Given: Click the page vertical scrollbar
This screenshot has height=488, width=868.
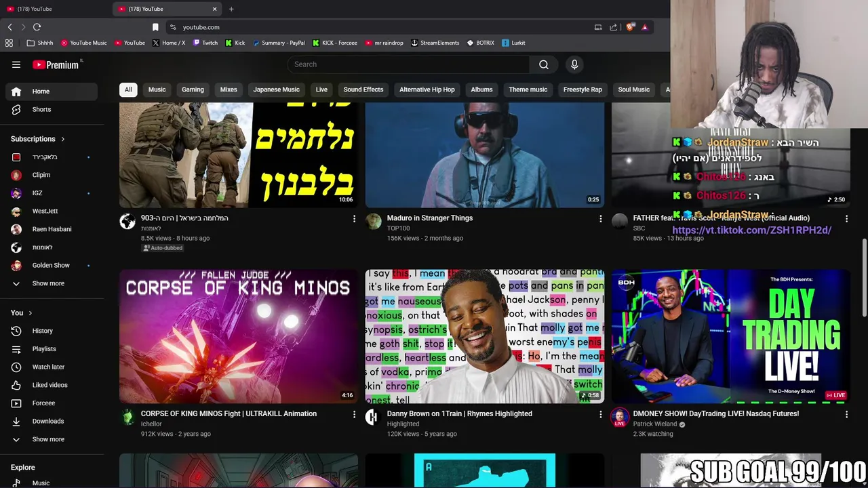Looking at the screenshot, I should click(864, 277).
